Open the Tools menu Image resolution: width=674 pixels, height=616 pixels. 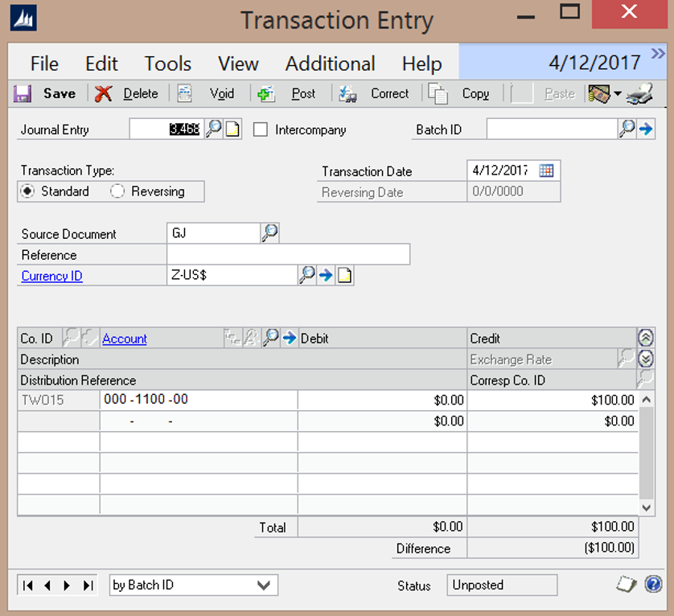(x=167, y=64)
